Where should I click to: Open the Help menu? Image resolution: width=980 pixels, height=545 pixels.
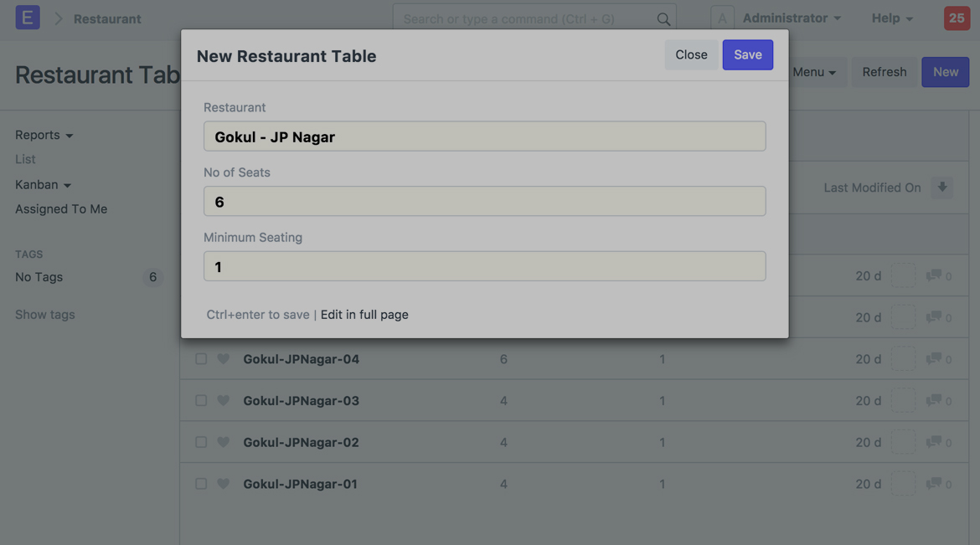click(x=891, y=18)
